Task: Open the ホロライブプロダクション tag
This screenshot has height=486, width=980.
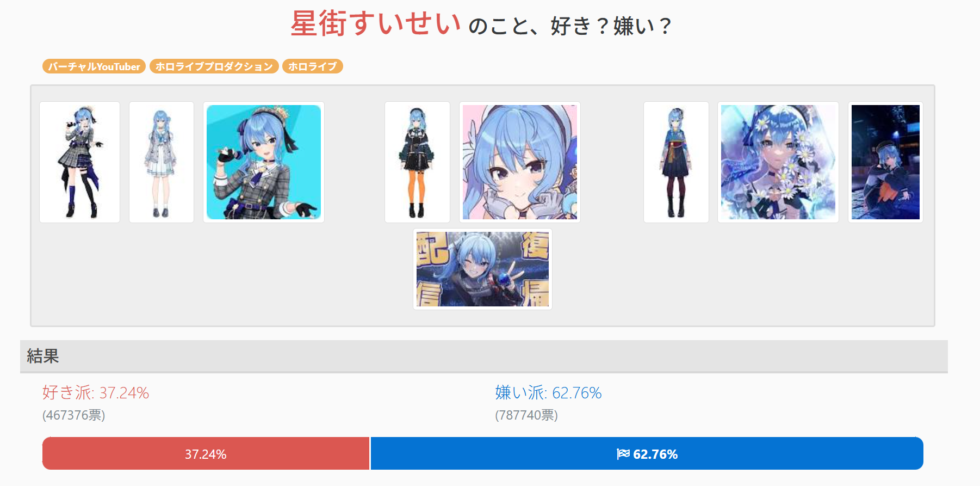Action: click(x=214, y=66)
